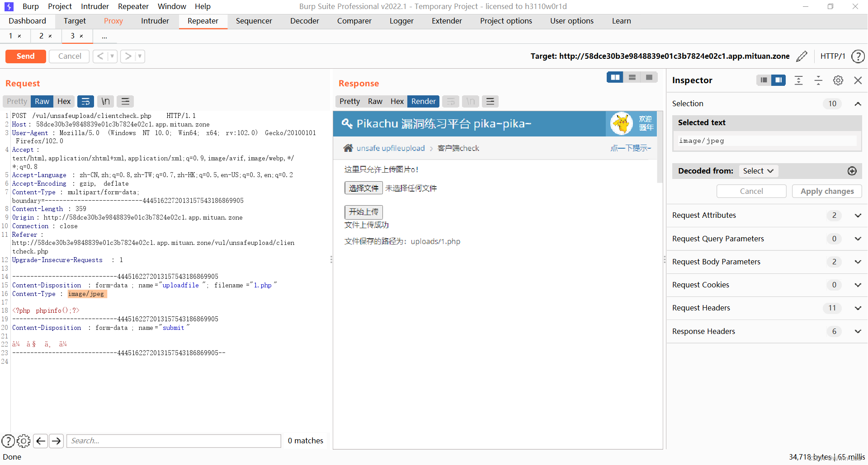Expand Request Cookies section
Image resolution: width=868 pixels, height=465 pixels.
pyautogui.click(x=858, y=285)
